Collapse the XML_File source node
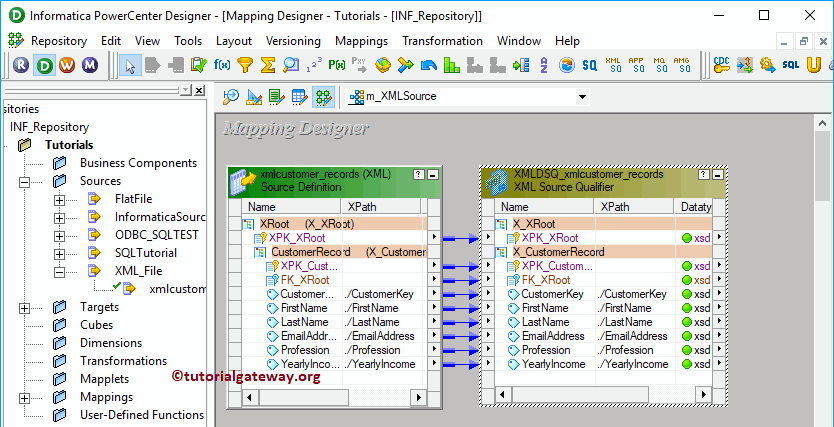 [x=60, y=272]
